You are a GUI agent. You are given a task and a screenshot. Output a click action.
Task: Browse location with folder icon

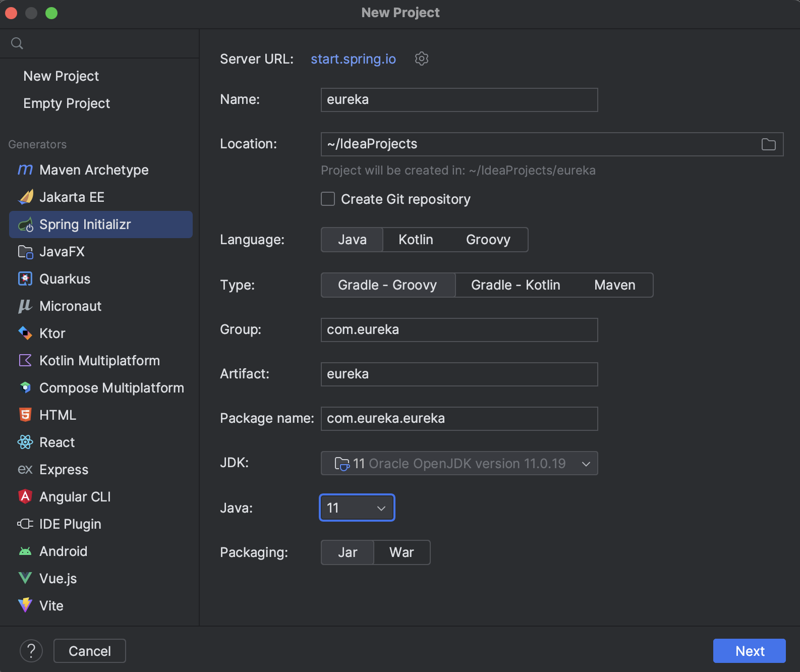[768, 144]
